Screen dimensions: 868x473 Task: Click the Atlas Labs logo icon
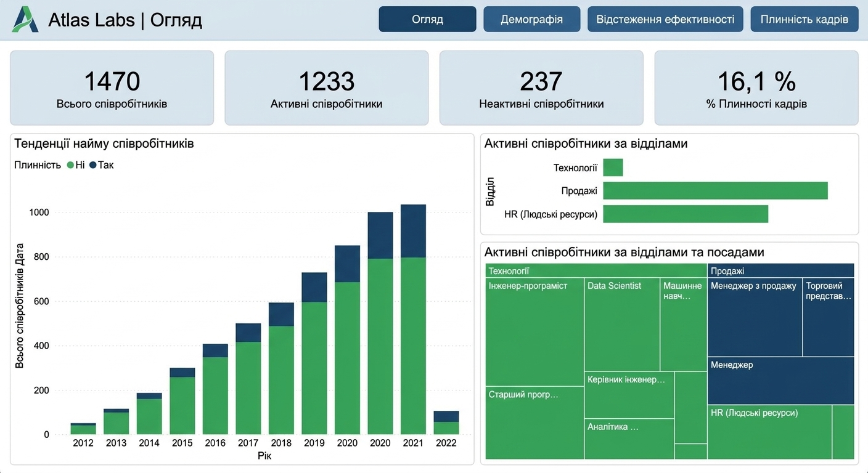(25, 20)
